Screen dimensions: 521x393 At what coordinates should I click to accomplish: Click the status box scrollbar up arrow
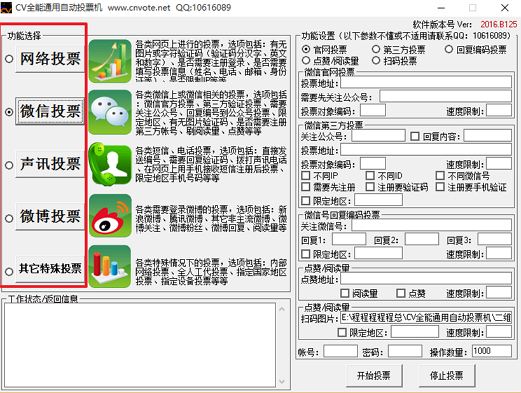click(x=282, y=309)
